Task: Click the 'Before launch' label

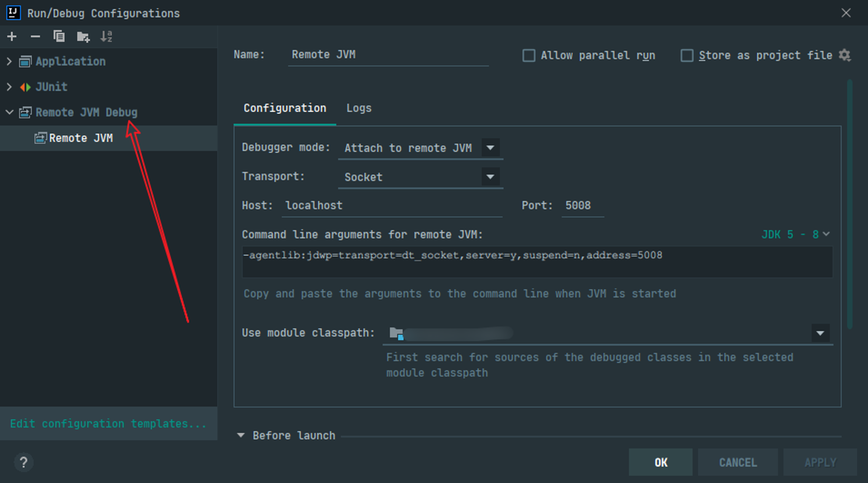Action: 294,436
